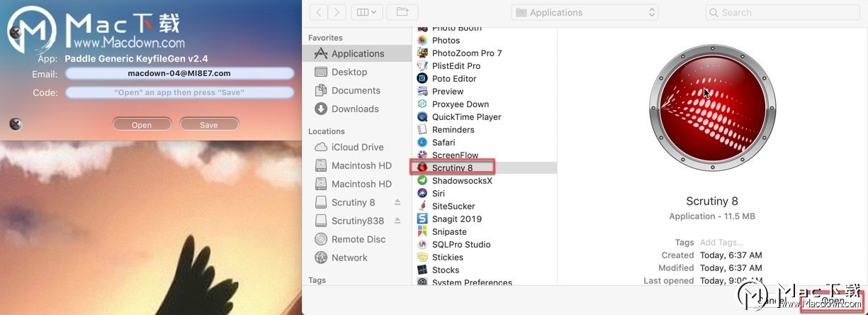Click Add Tags field in preview
The height and width of the screenshot is (315, 868).
point(721,242)
